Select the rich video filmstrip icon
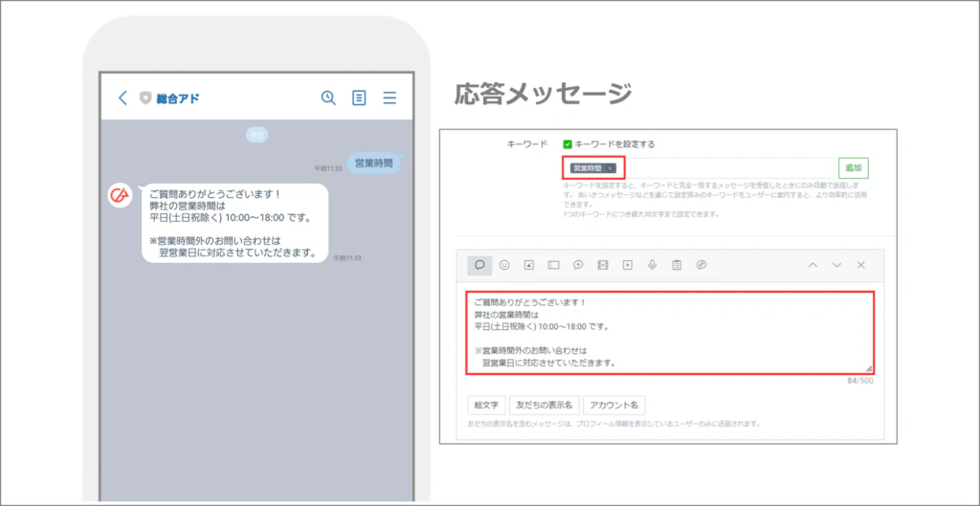 [x=603, y=265]
